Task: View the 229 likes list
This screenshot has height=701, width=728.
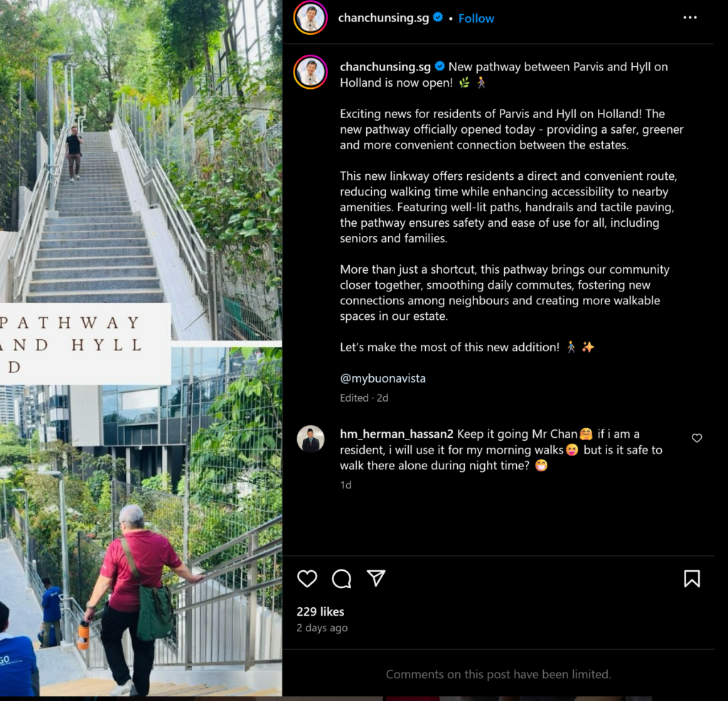Action: tap(321, 612)
